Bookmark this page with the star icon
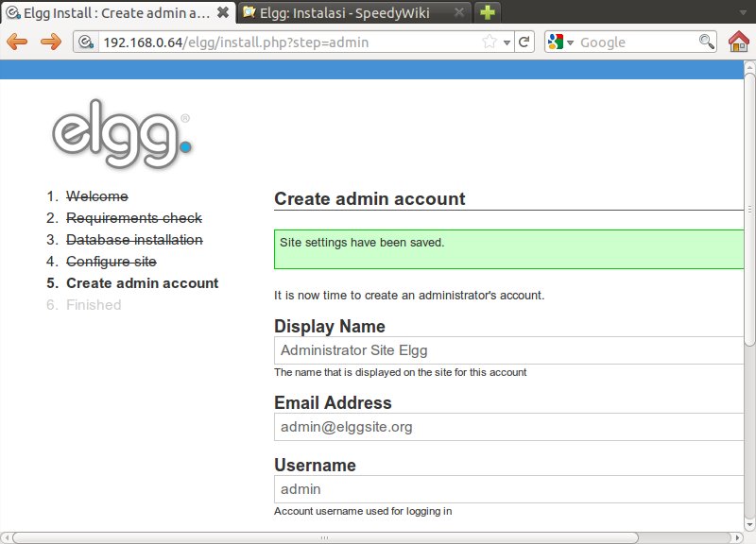Image resolution: width=756 pixels, height=544 pixels. pos(490,42)
